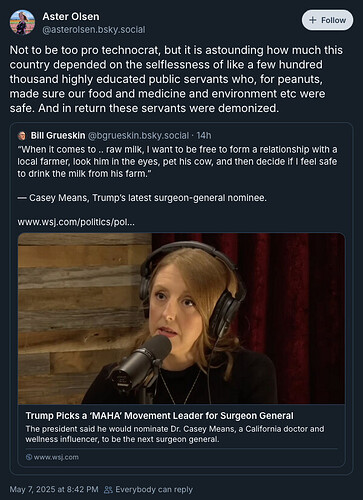Open the @asterolsen.bsky.social handle
This screenshot has height=500, width=363.
point(94,30)
